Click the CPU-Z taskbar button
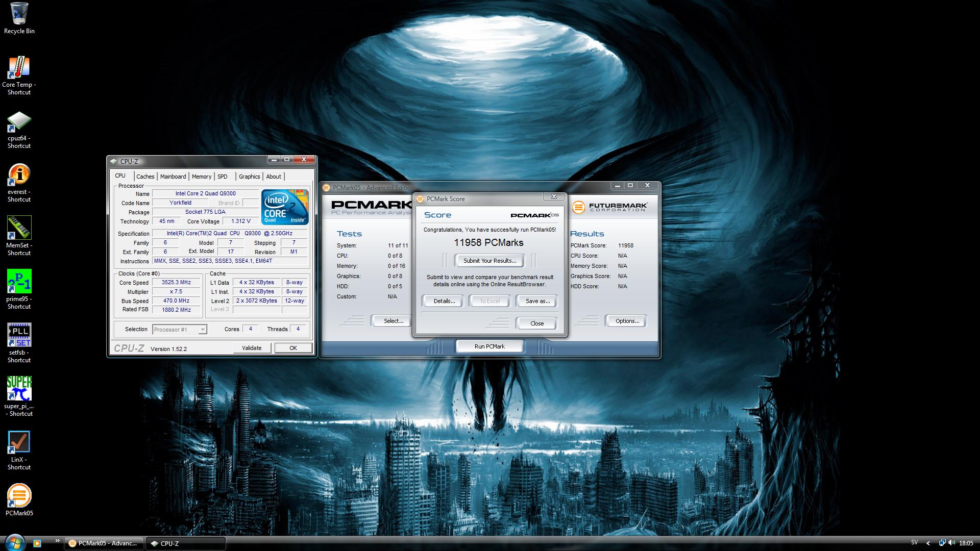980x551 pixels. [x=185, y=543]
